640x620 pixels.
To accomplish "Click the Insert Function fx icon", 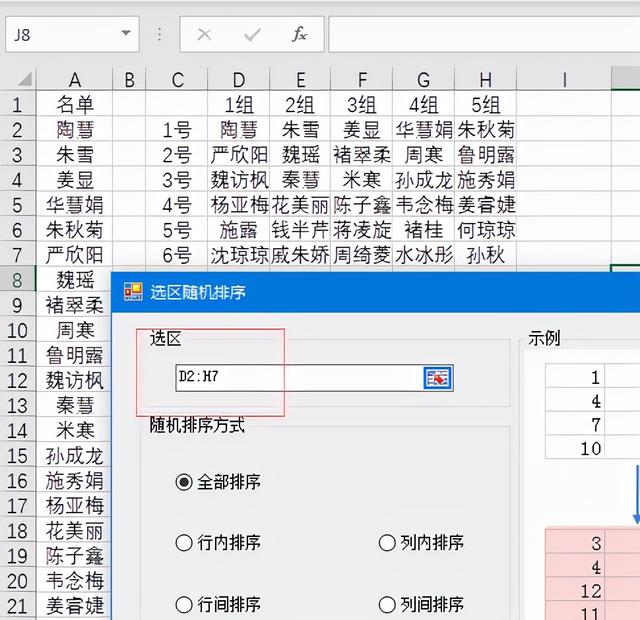I will (299, 34).
